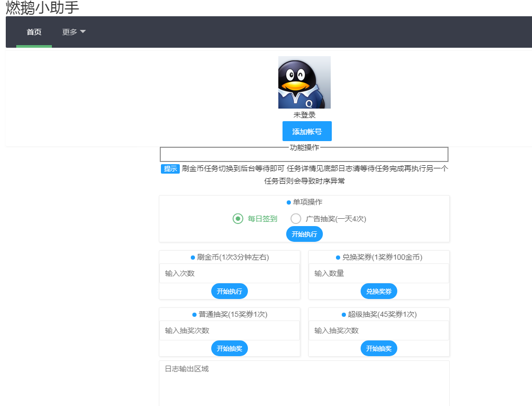The image size is (532, 406).
Task: Switch to the 首页 tab
Action: pyautogui.click(x=34, y=31)
